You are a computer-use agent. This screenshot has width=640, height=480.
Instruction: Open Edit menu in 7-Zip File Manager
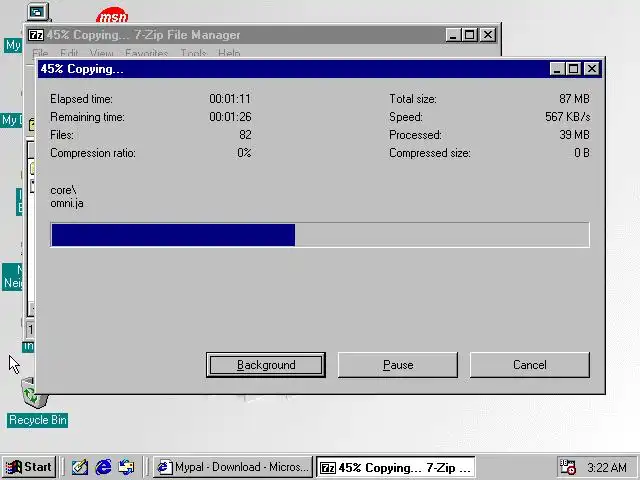pos(69,53)
